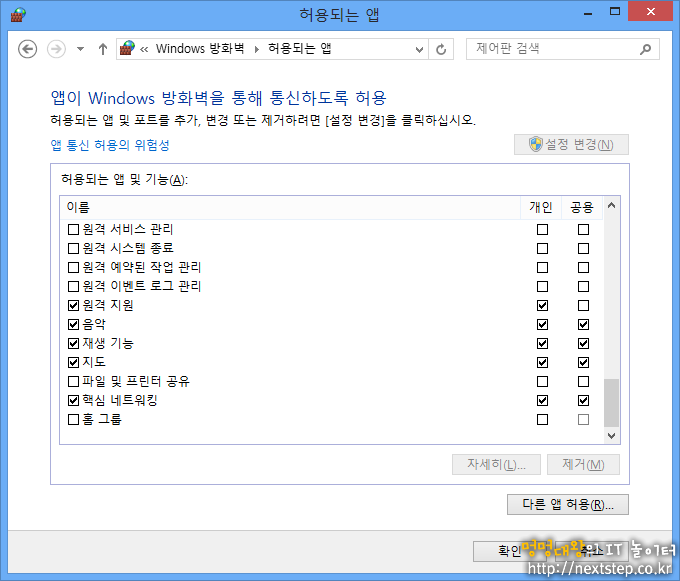
Task: Toggle 공용 checkbox for 원격 지원
Action: 583,306
